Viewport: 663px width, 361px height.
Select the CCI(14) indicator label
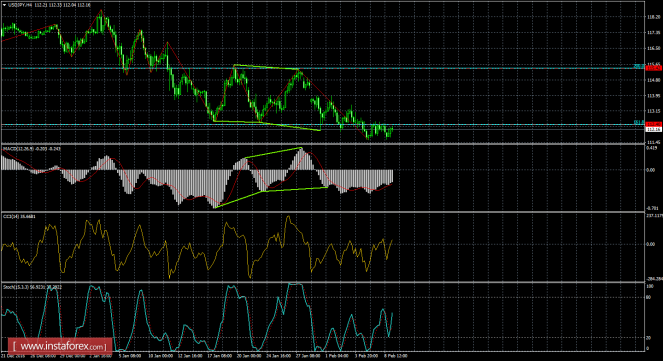(19, 216)
